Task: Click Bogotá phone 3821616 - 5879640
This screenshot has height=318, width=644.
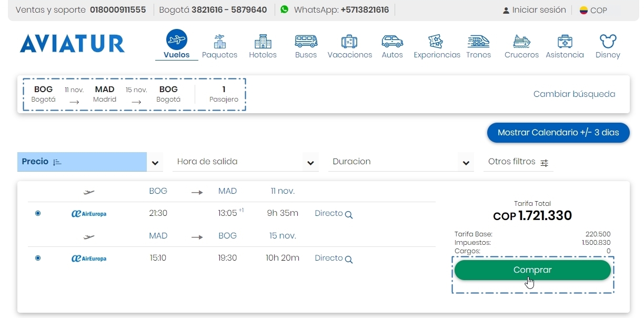Action: point(229,10)
